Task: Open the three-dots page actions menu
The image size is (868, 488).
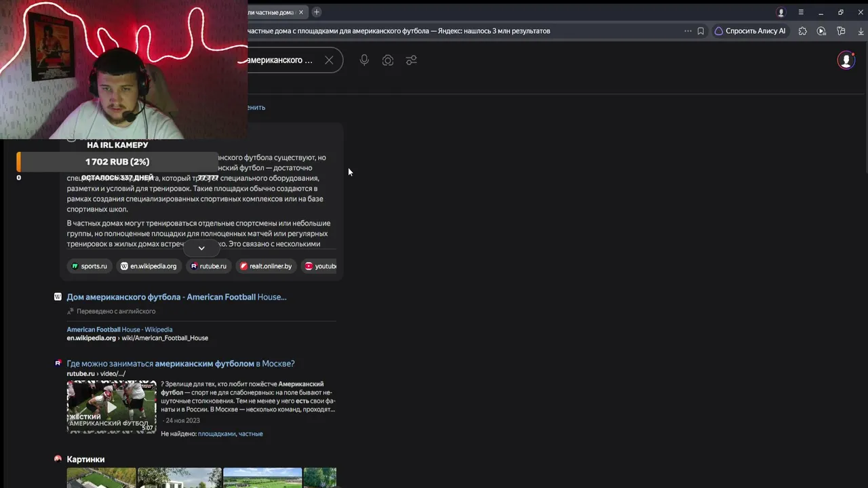Action: (688, 31)
